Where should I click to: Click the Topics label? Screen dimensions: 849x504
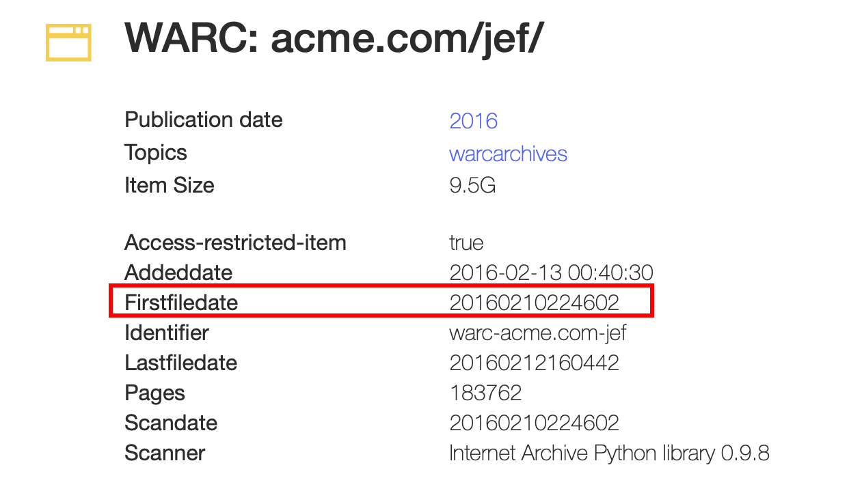coord(155,153)
